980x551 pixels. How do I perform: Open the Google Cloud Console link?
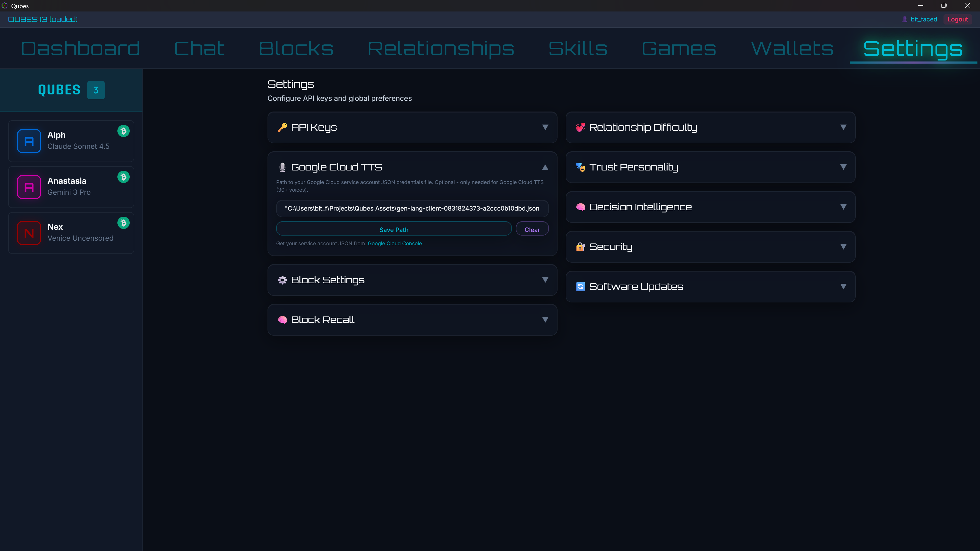tap(394, 243)
